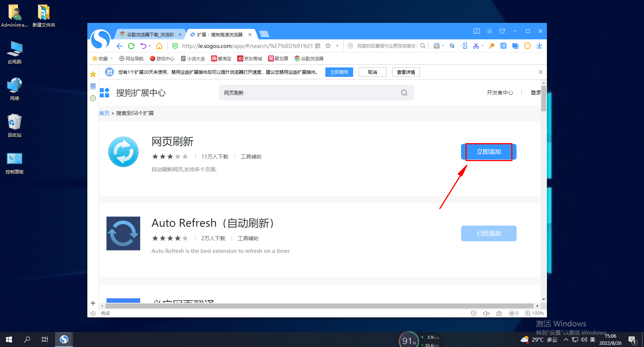
Task: Open the 京东商城 bookmark
Action: [250, 58]
